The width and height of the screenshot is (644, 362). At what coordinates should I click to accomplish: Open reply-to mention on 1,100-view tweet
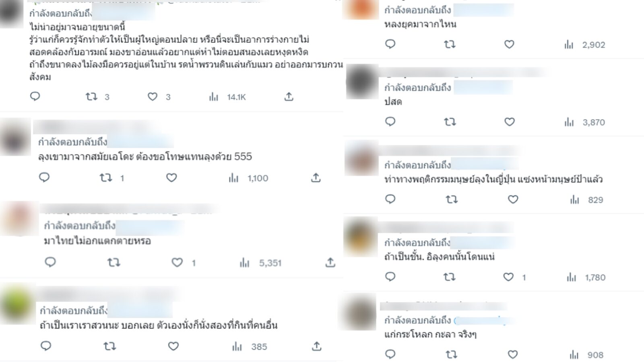coord(140,142)
